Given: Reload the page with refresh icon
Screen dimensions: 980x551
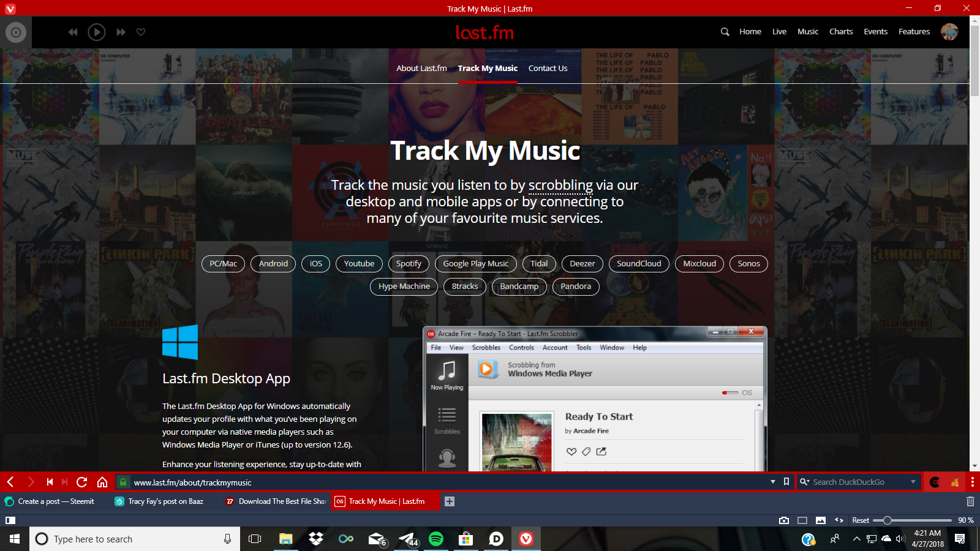Looking at the screenshot, I should 82,482.
